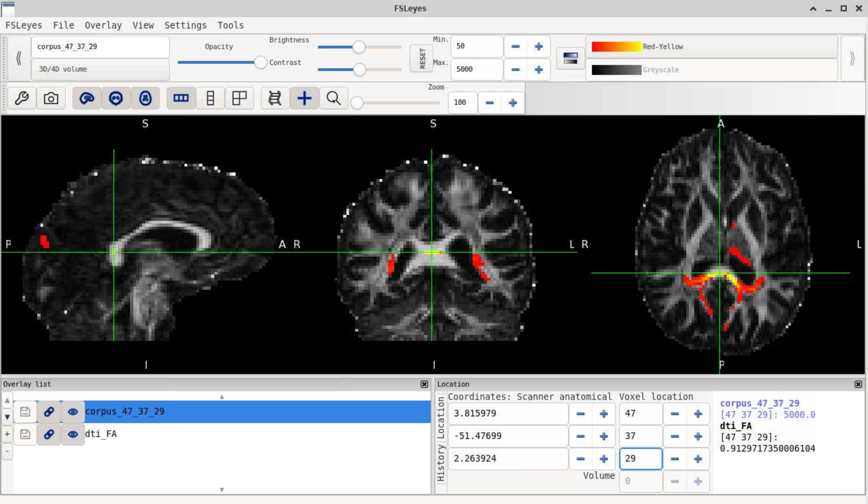Screen dimensions: 868x504
Task: Switch to History tab in Location panel
Action: [x=441, y=463]
